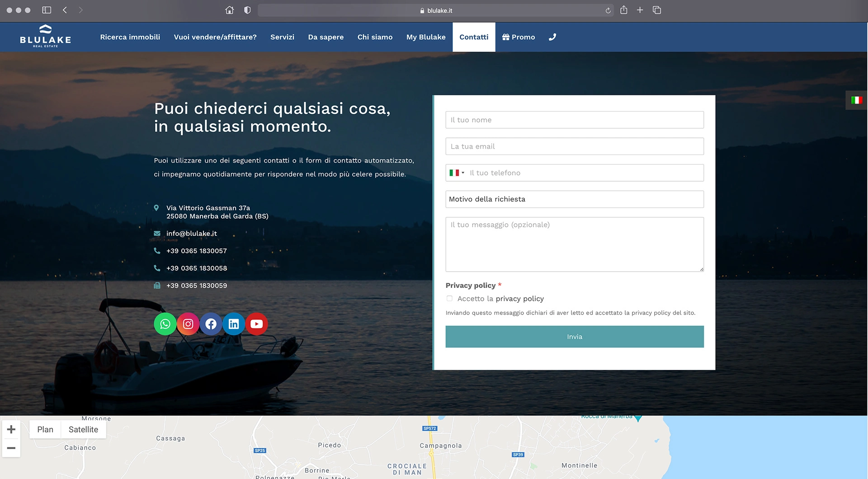Open the WhatsApp social icon
Image resolution: width=868 pixels, height=479 pixels.
(x=165, y=324)
